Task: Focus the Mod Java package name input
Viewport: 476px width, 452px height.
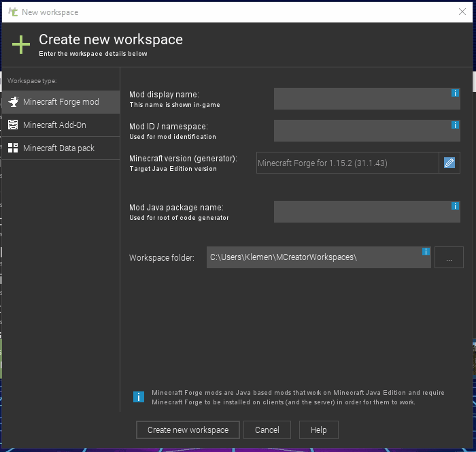Action: pyautogui.click(x=367, y=212)
